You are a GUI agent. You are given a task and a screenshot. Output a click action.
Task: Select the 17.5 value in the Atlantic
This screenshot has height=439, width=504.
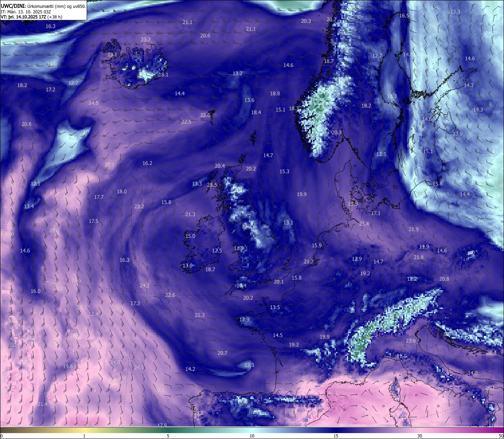[93, 221]
